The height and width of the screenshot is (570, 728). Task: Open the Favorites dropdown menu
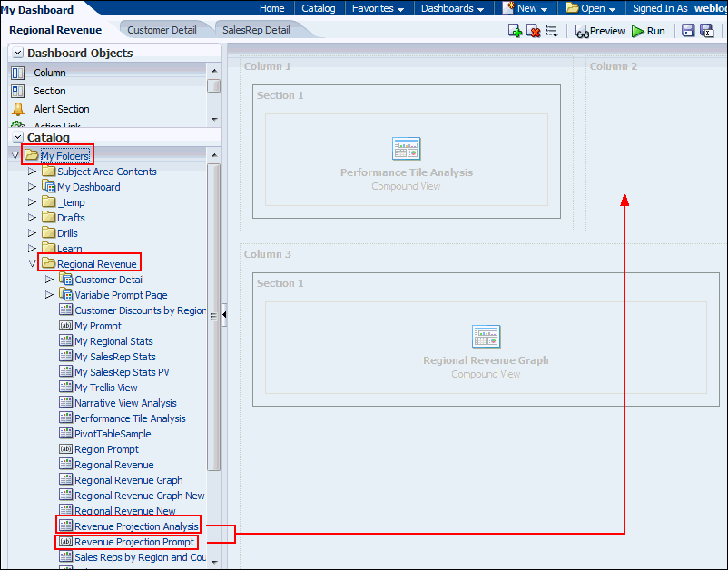click(378, 8)
